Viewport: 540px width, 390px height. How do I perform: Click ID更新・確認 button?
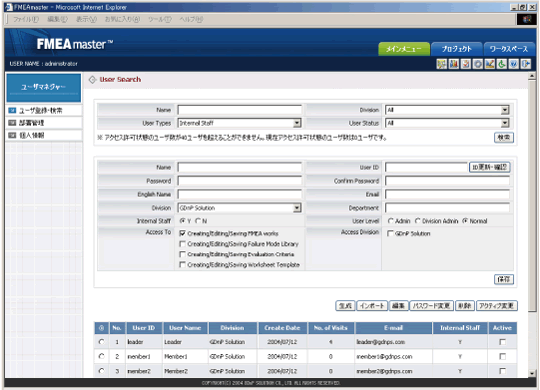(489, 167)
